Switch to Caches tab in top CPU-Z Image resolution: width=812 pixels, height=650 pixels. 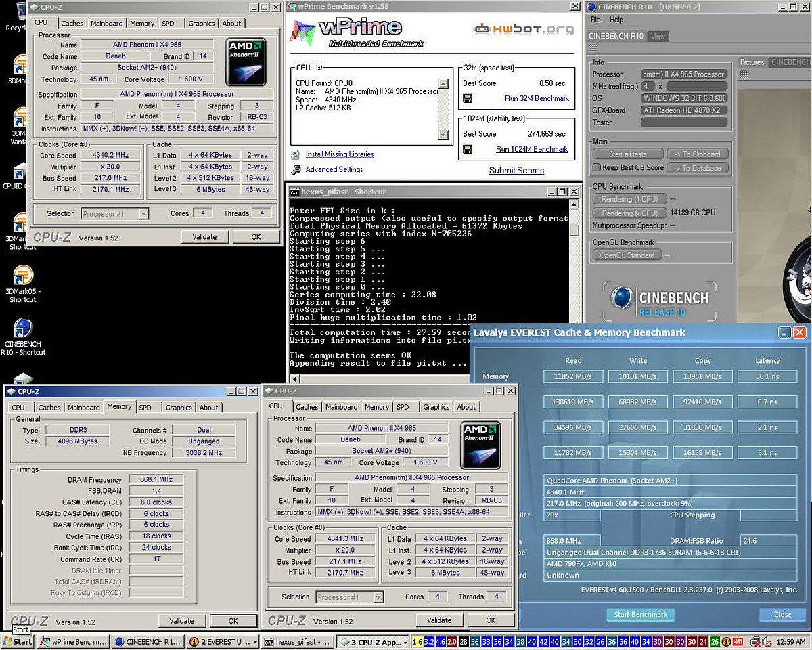pos(72,23)
